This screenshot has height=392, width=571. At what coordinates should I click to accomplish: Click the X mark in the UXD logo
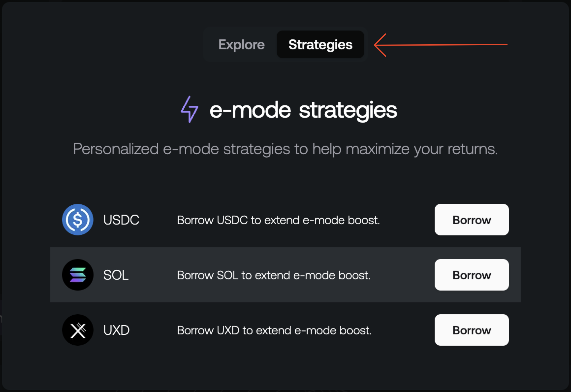pos(78,330)
